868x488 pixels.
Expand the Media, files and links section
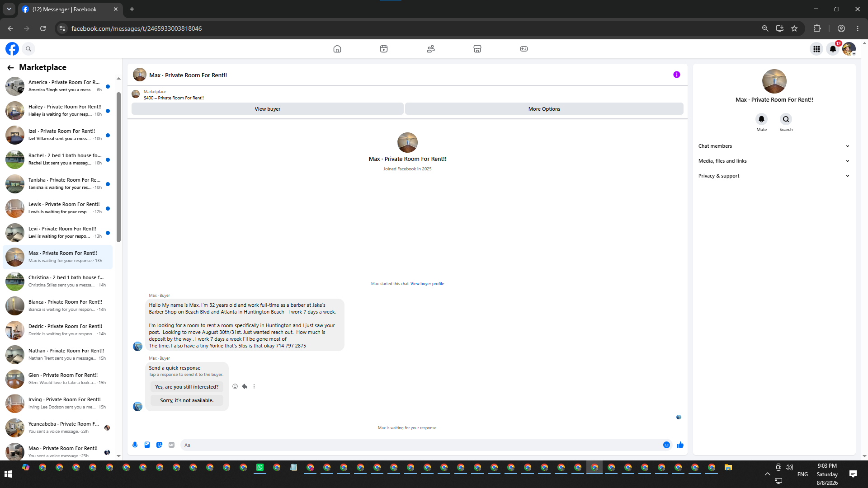[774, 161]
